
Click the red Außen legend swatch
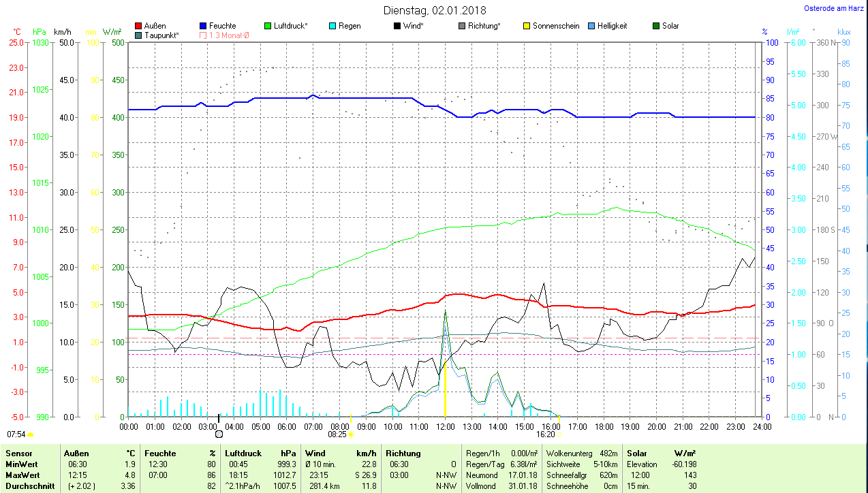click(x=139, y=26)
